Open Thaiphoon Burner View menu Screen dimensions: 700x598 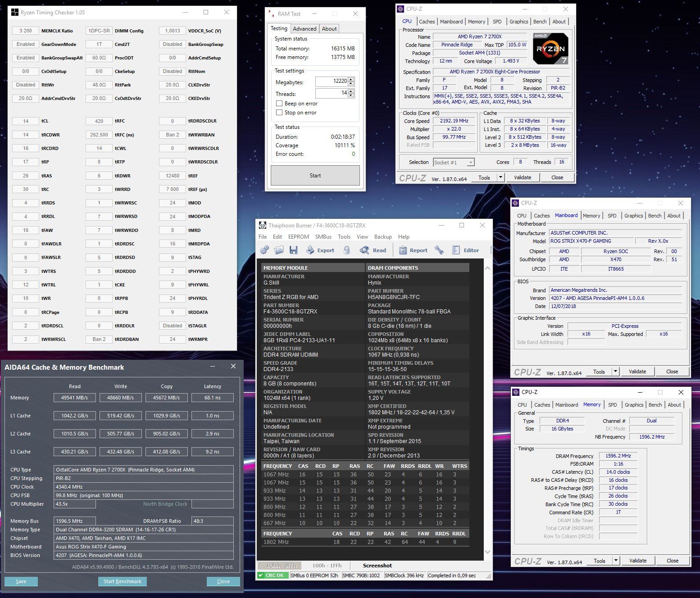[362, 236]
